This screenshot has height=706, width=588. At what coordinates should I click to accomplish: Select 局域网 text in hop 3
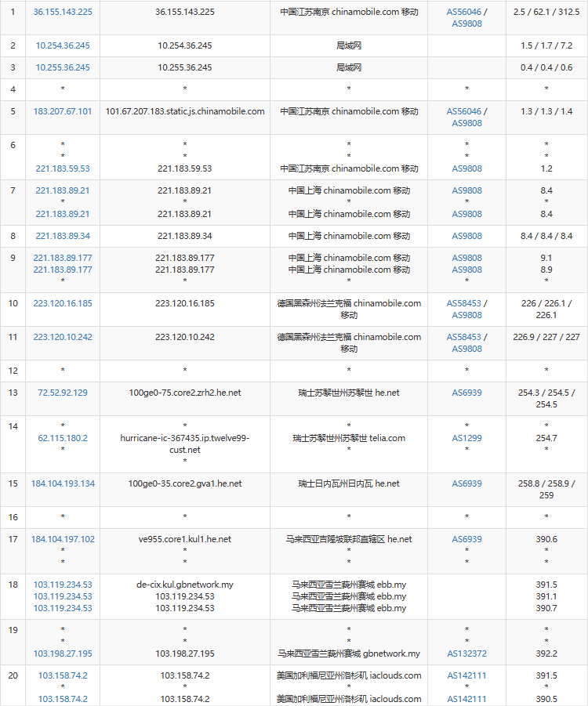[x=349, y=67]
